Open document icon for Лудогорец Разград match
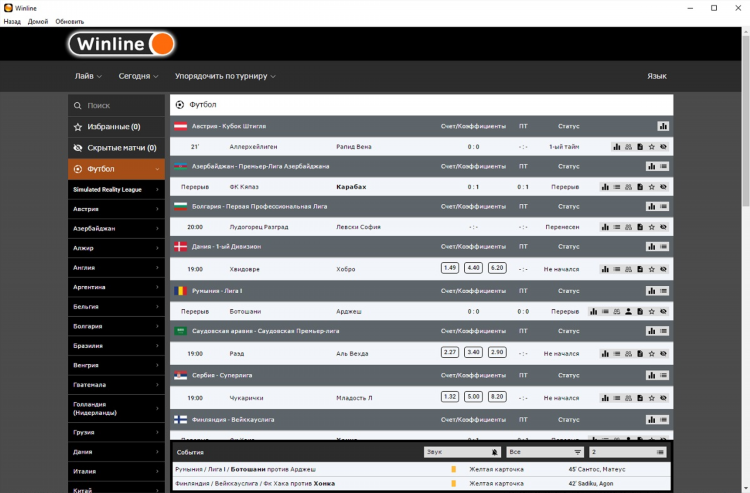The height and width of the screenshot is (493, 750). point(640,227)
